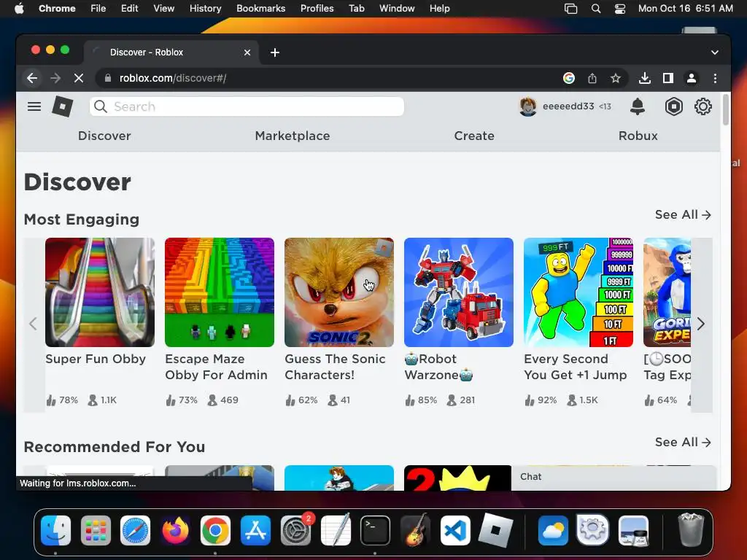This screenshot has width=747, height=560.
Task: Open the Chat panel header
Action: 614,477
